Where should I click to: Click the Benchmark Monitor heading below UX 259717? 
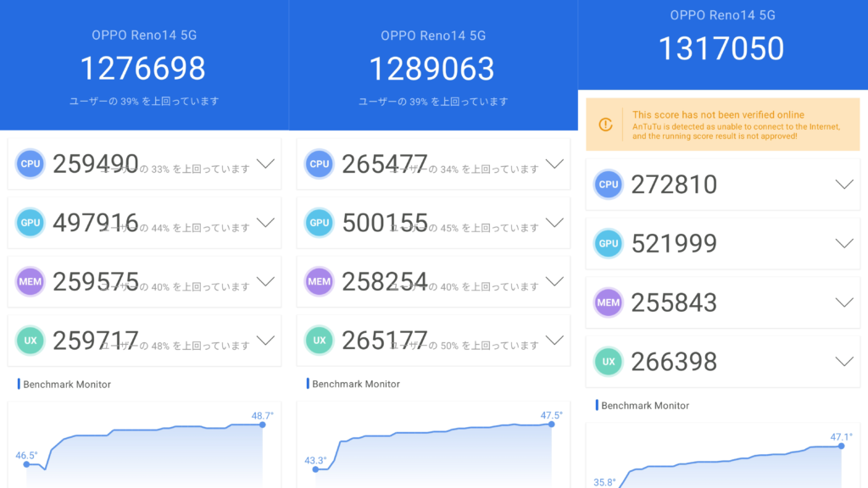pos(66,385)
